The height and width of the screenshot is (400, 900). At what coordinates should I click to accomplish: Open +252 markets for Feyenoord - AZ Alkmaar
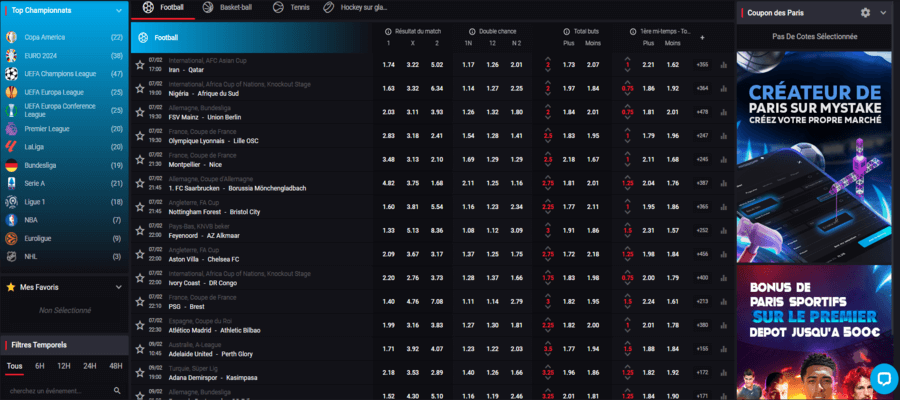(x=702, y=230)
